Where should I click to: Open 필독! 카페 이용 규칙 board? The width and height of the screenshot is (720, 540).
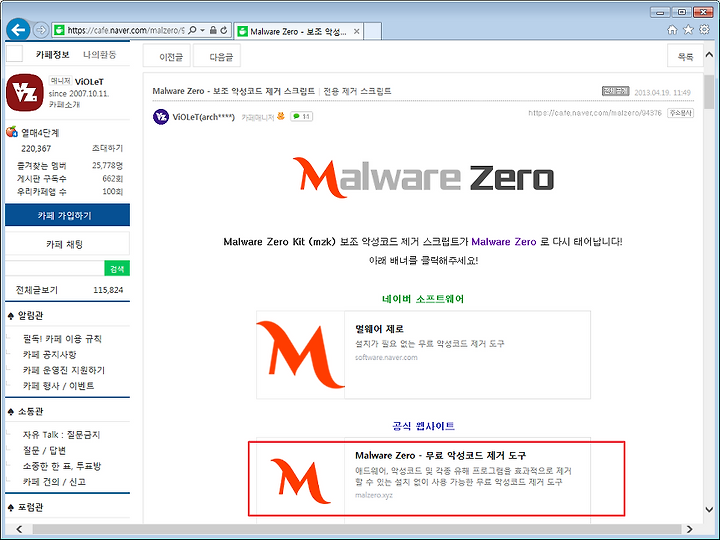pyautogui.click(x=62, y=339)
